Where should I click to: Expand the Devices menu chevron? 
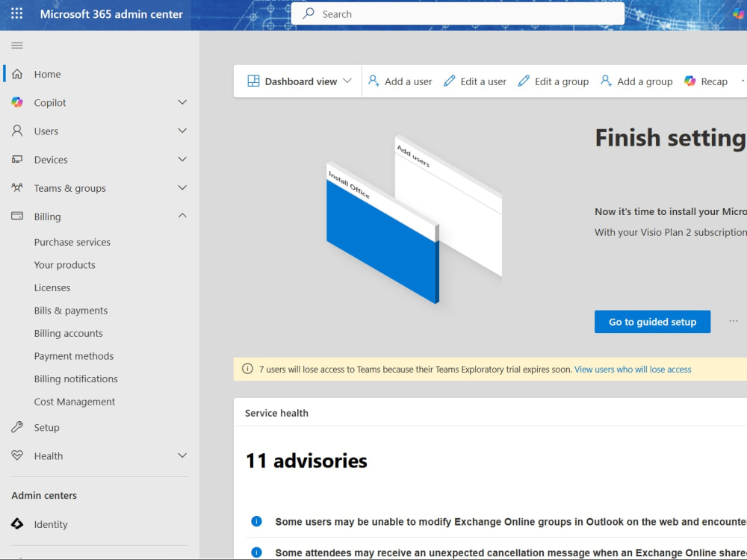pyautogui.click(x=182, y=160)
